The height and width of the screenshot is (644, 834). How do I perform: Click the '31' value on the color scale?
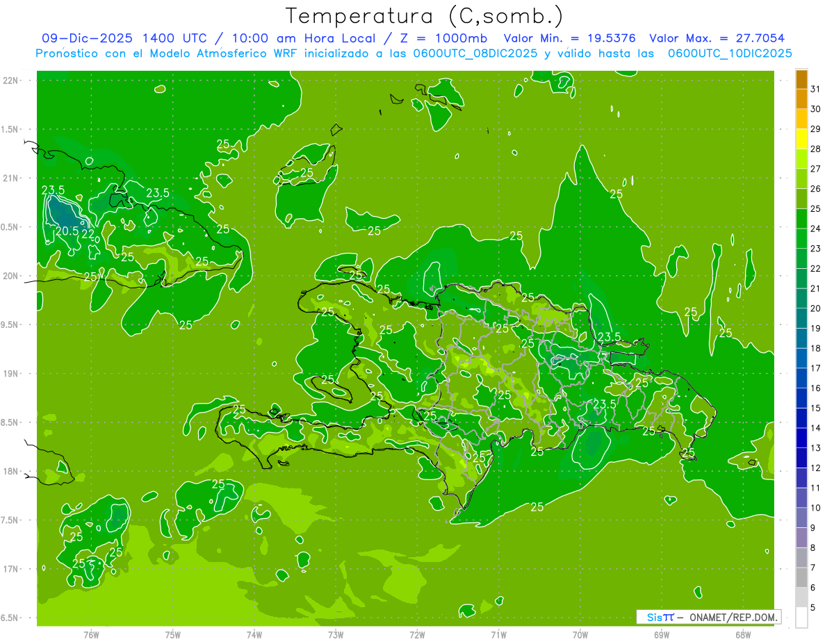click(816, 89)
